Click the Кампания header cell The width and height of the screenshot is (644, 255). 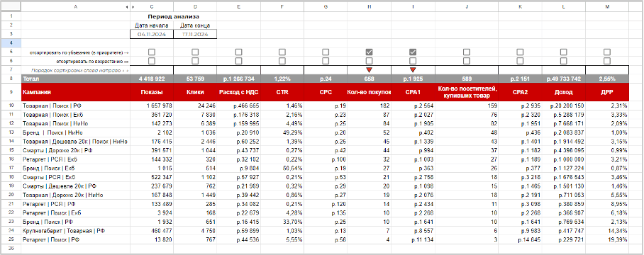75,92
